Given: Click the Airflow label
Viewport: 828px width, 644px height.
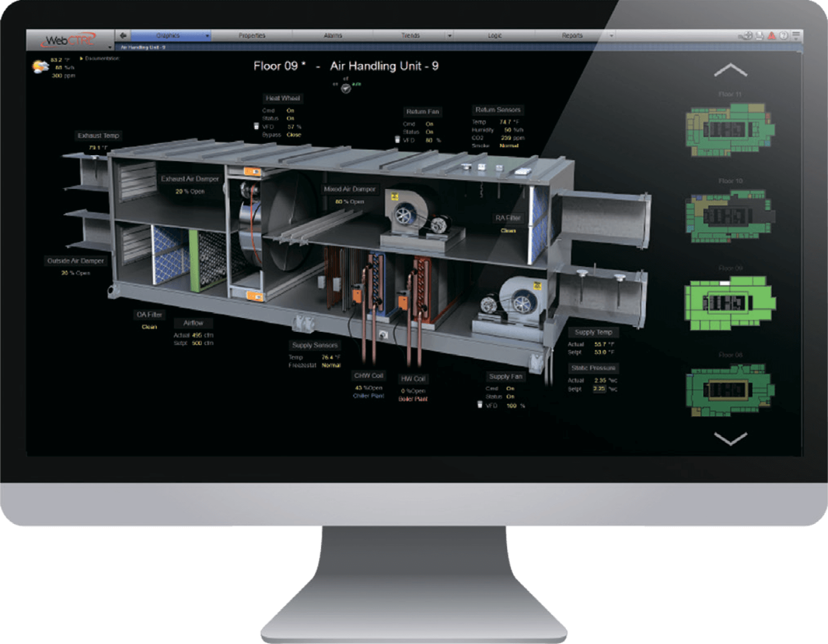Looking at the screenshot, I should 193,323.
